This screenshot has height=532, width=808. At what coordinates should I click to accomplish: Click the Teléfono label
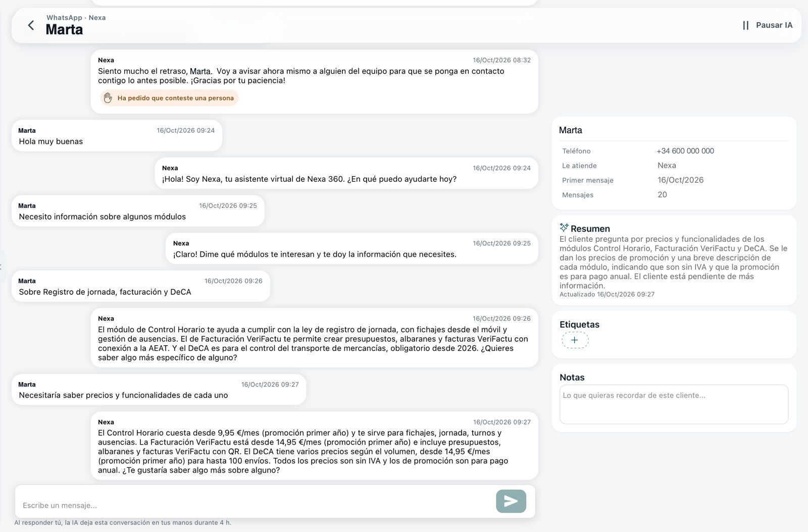coord(576,151)
